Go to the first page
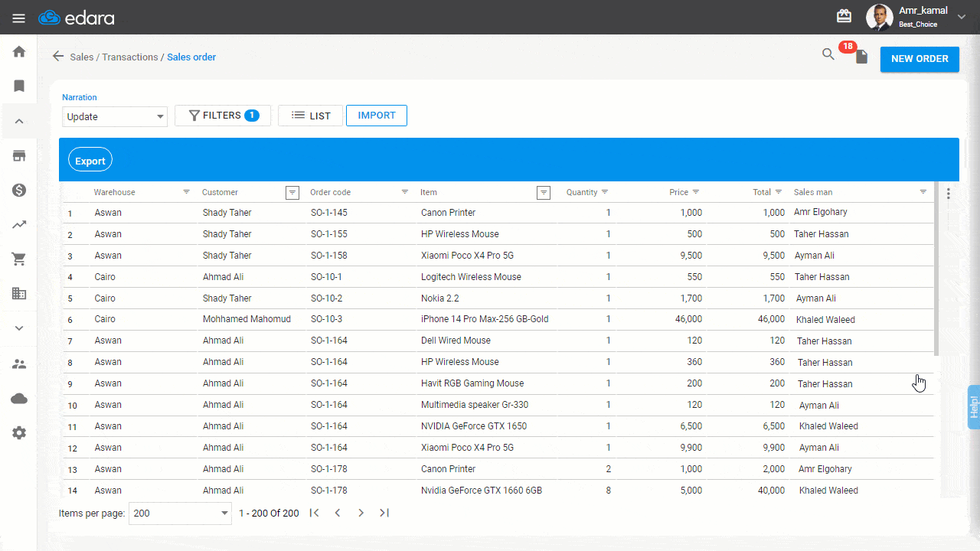Viewport: 980px width, 551px height. tap(314, 513)
